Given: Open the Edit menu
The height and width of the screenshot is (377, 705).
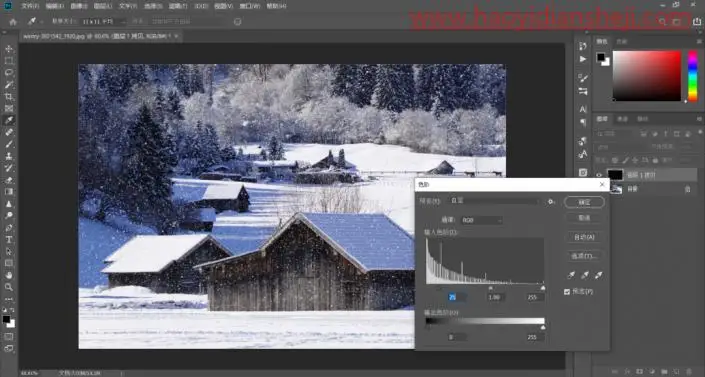Looking at the screenshot, I should point(55,6).
